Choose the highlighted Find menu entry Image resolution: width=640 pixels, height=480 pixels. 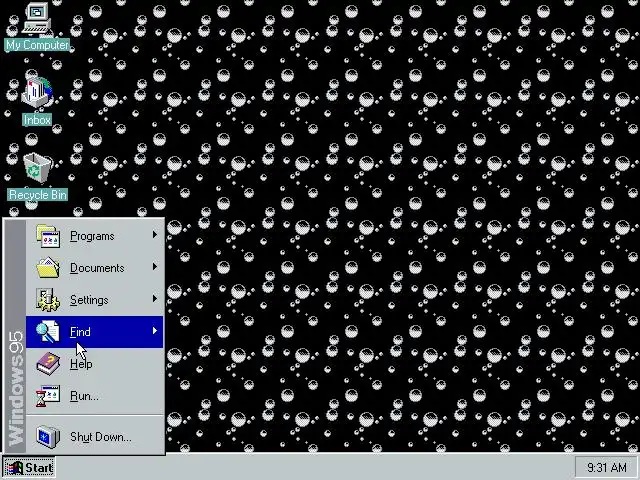click(x=95, y=332)
